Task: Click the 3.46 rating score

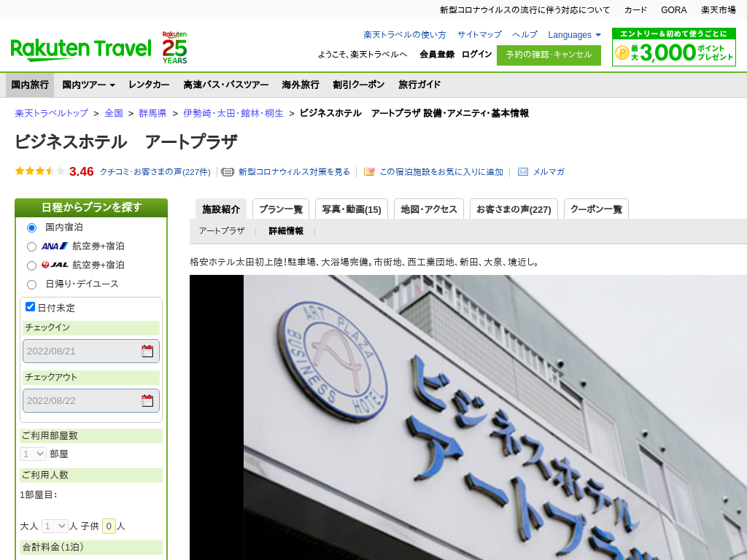Action: point(82,171)
